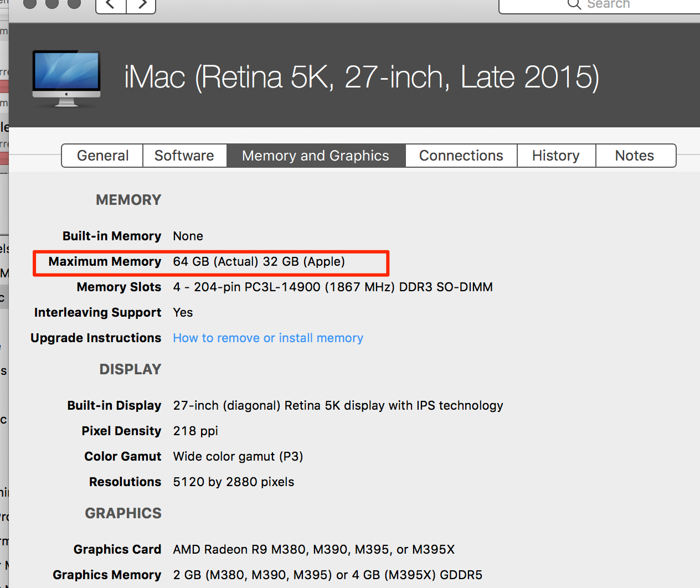700x588 pixels.
Task: Select the Memory Slots value '4 - 204-pin PC3L-14900'
Action: point(246,287)
